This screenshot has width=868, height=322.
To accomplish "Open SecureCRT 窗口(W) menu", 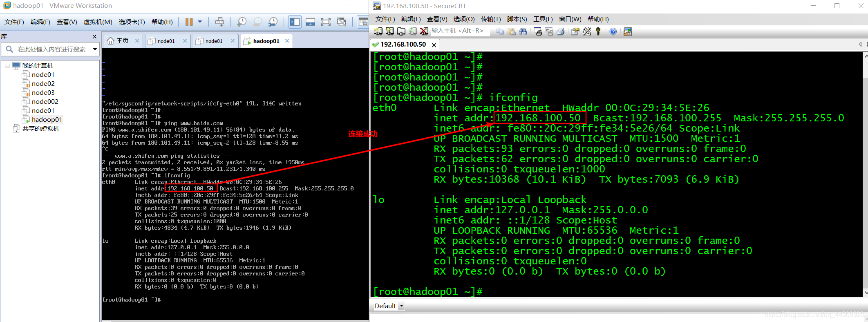I will click(x=570, y=19).
